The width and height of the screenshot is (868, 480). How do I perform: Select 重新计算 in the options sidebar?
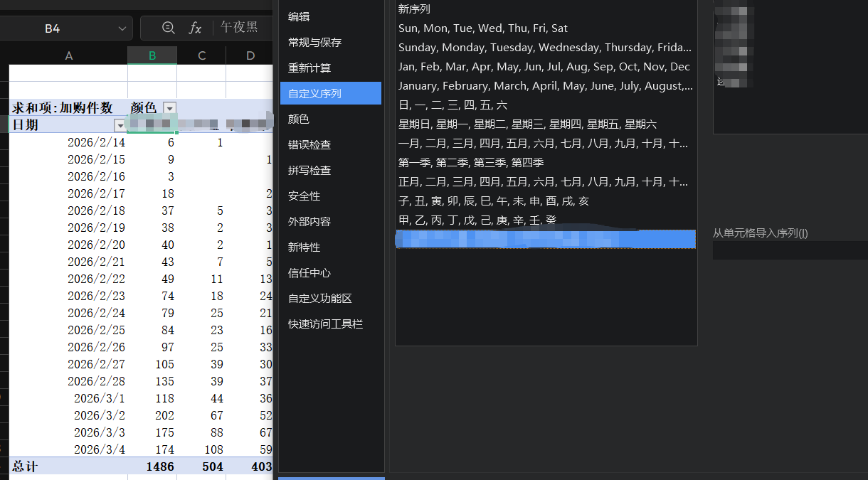tap(309, 68)
